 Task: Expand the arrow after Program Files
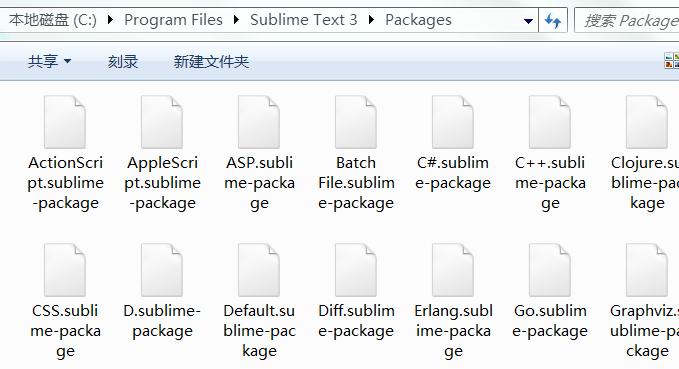coord(236,20)
